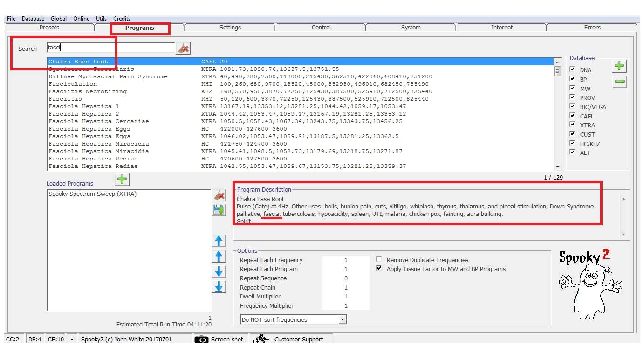Open the Utils menu
The height and width of the screenshot is (347, 644).
(x=101, y=19)
